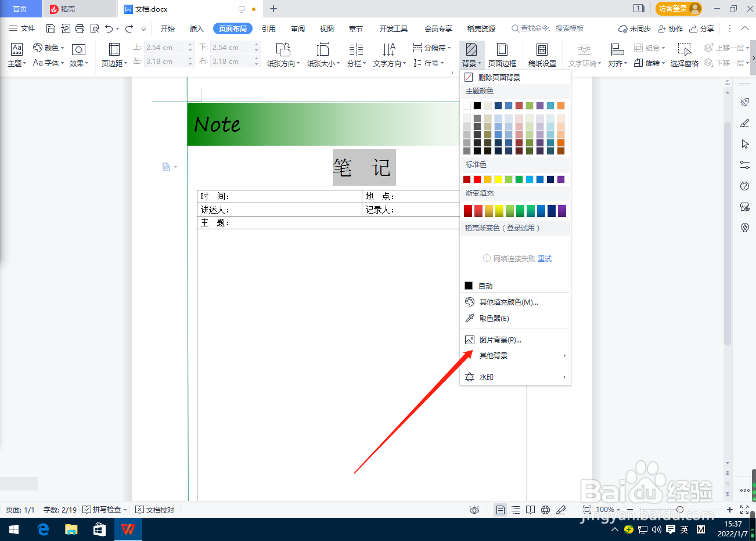
Task: Click the Print icon in quick toolbar
Action: pyautogui.click(x=80, y=28)
